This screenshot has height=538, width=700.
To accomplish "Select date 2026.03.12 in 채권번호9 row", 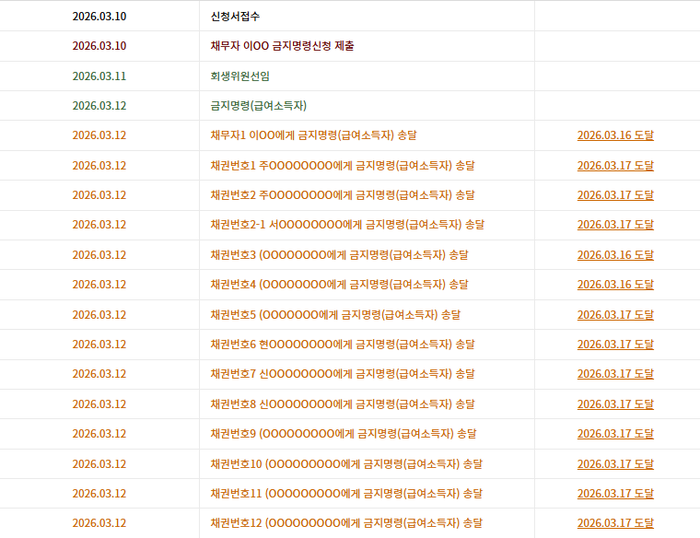I will 99,434.
